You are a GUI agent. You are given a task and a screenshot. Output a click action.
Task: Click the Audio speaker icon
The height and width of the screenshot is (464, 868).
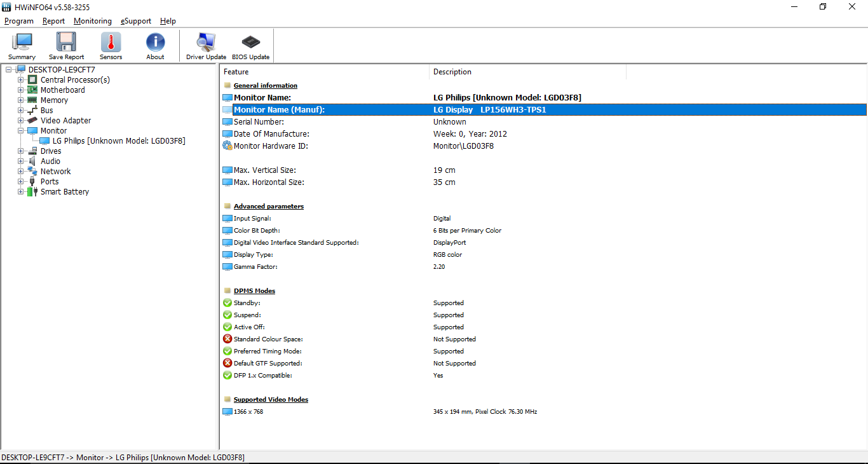click(32, 161)
